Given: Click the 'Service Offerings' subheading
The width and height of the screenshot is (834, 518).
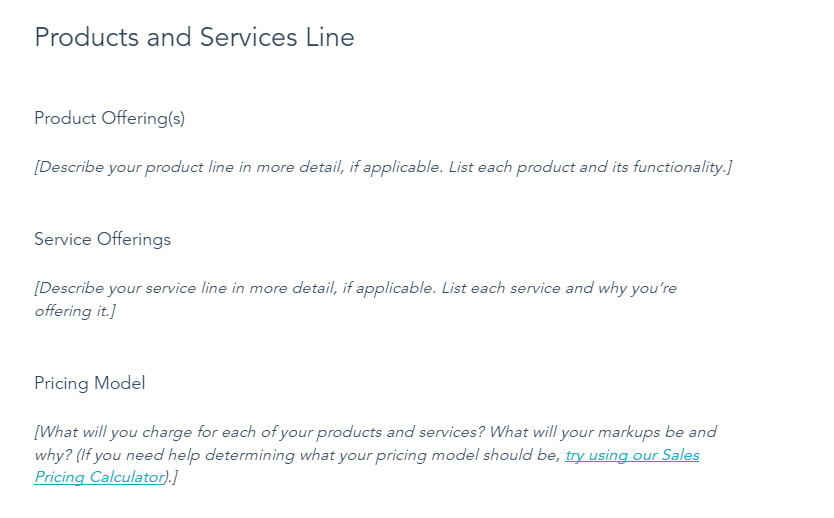Looking at the screenshot, I should [102, 239].
